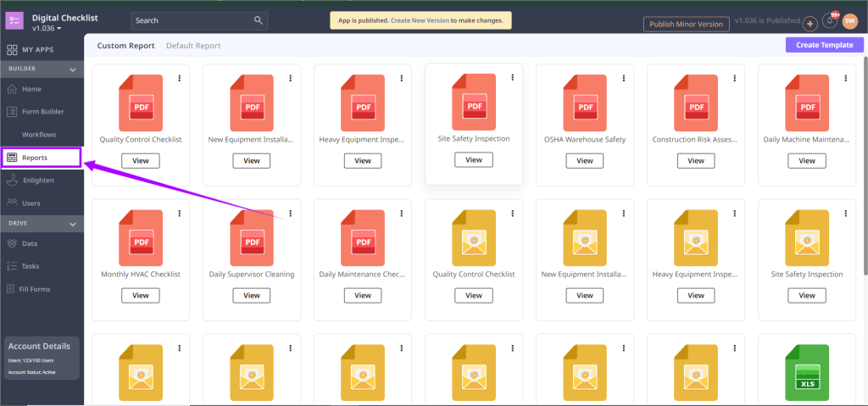Open the notifications bell icon
The height and width of the screenshot is (406, 868).
pyautogui.click(x=830, y=22)
